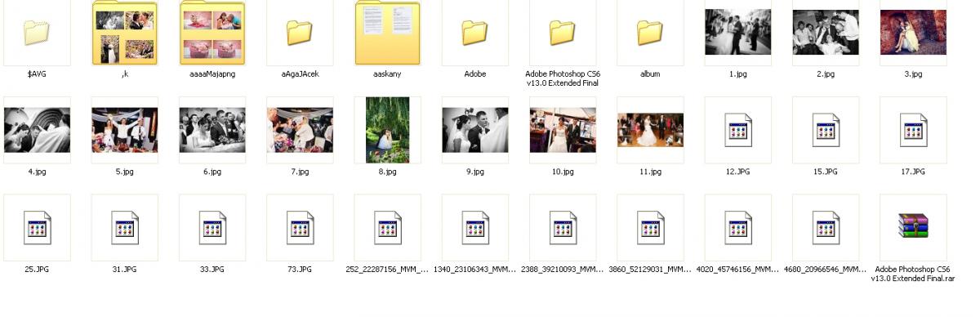Screen dimensions: 980x317
Task: Select the Adobe Photoshop CS6 rar archive
Action: (x=913, y=226)
